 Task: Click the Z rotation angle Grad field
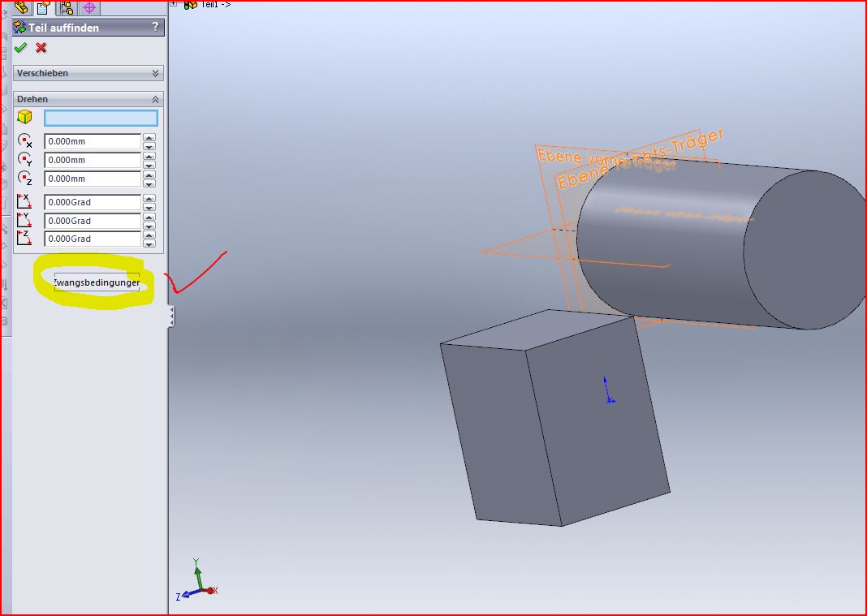[93, 239]
